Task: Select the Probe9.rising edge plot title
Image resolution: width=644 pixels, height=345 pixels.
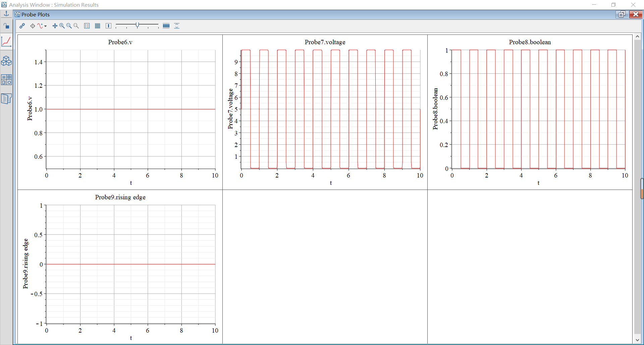Action: click(x=120, y=197)
